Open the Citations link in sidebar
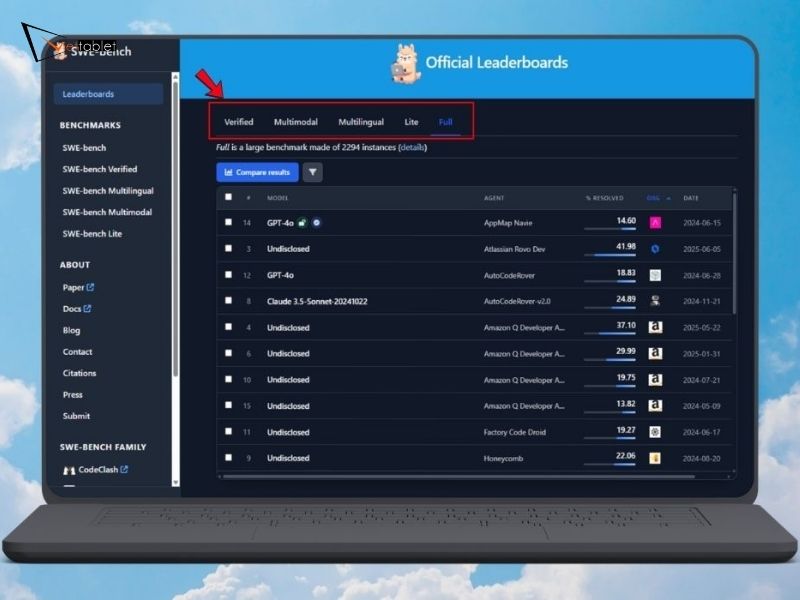Viewport: 800px width, 600px height. pyautogui.click(x=79, y=373)
